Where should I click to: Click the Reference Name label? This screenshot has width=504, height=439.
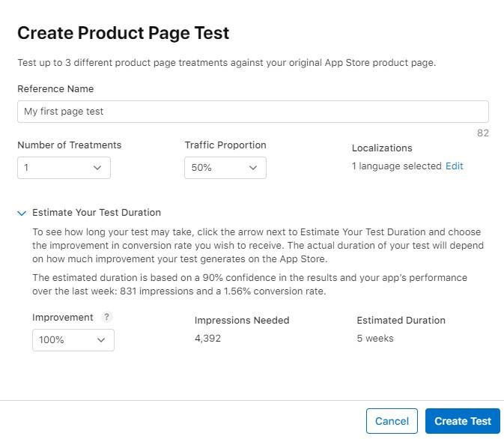[x=55, y=88]
